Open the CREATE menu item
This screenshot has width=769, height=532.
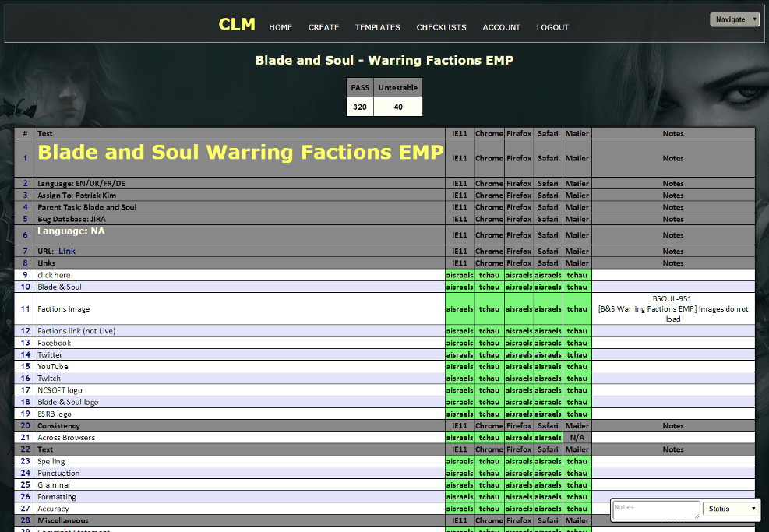pos(323,27)
